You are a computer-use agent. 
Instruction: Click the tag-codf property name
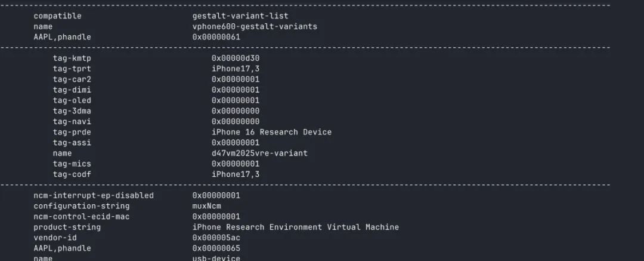[72, 174]
